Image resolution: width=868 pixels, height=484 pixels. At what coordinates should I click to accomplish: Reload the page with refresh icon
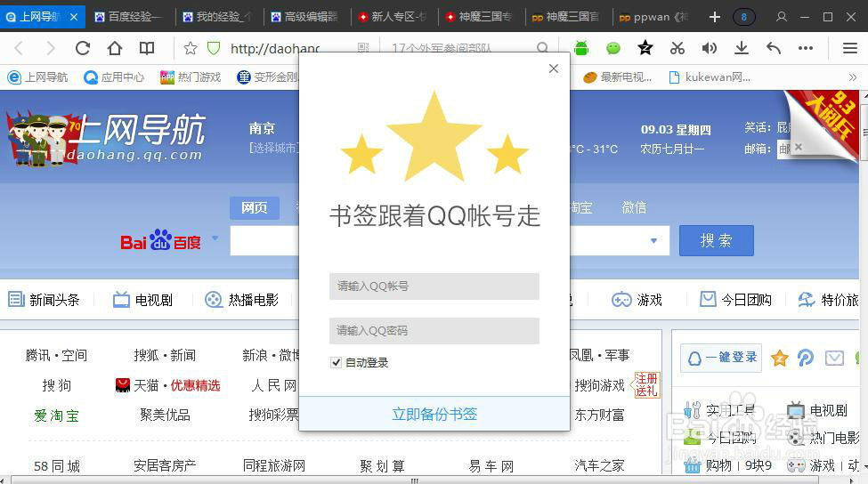point(83,49)
